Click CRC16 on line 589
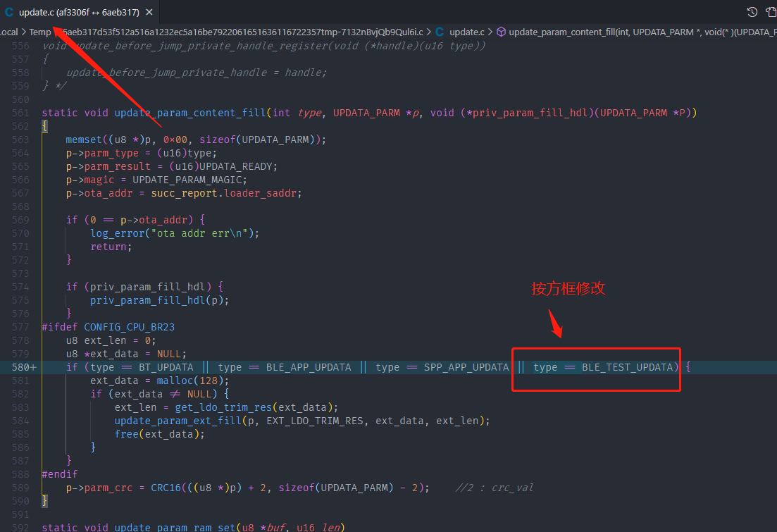The height and width of the screenshot is (532, 777). (166, 488)
